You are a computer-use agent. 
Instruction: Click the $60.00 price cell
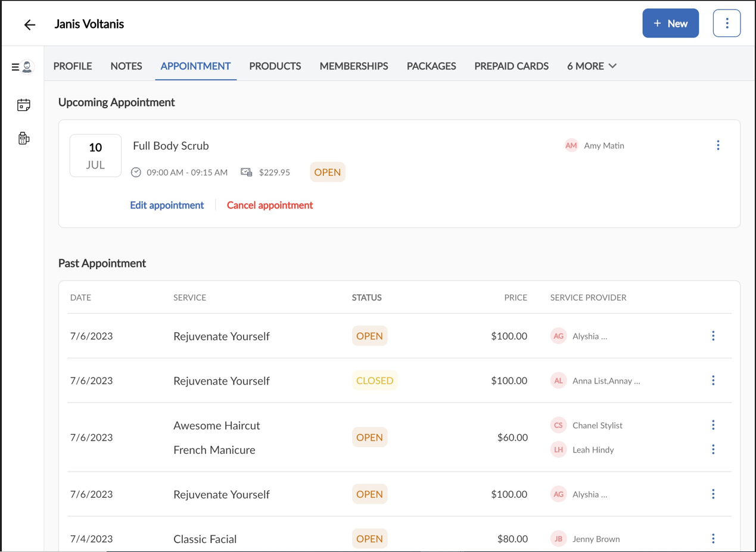[512, 438]
